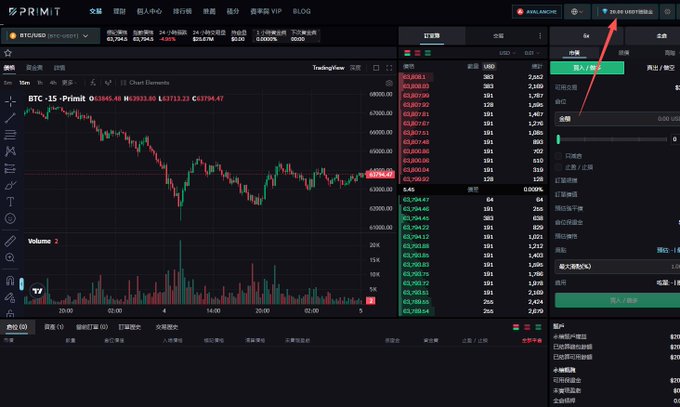The image size is (680, 407).
Task: Open settings gear in top-right header
Action: (x=667, y=12)
